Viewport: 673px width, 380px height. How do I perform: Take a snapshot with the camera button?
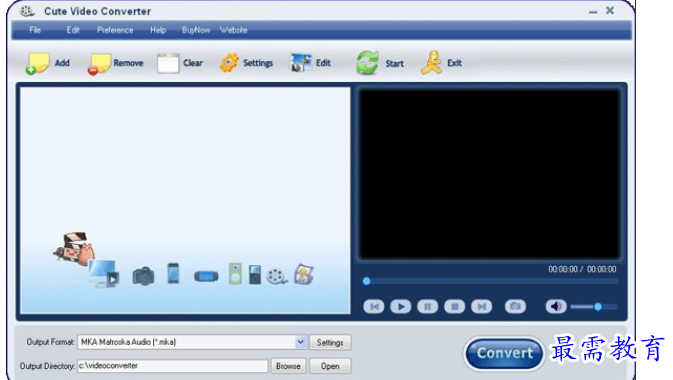[515, 306]
